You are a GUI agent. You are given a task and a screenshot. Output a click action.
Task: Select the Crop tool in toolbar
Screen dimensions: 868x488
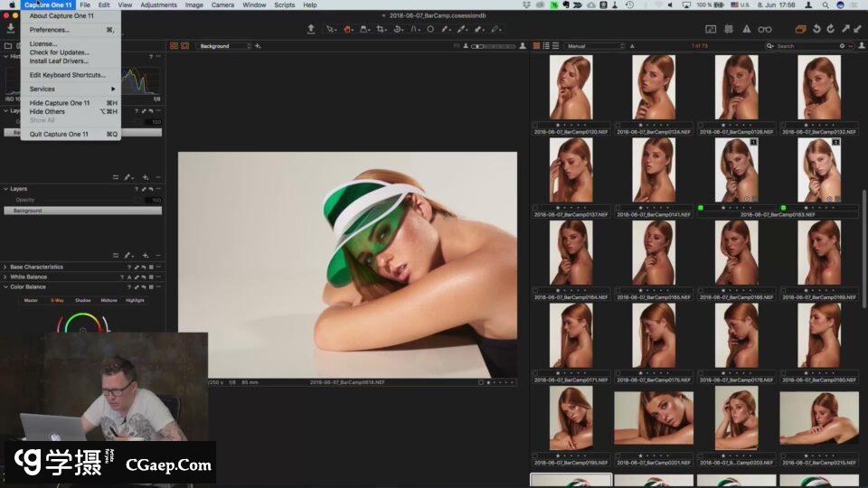click(381, 29)
